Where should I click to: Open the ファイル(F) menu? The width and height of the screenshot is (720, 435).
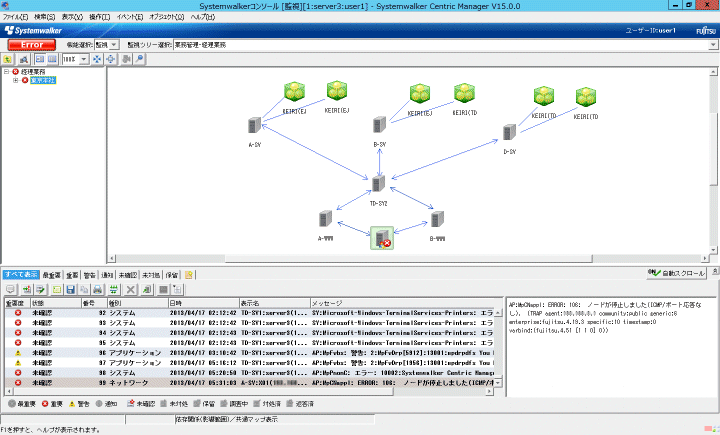[15, 17]
